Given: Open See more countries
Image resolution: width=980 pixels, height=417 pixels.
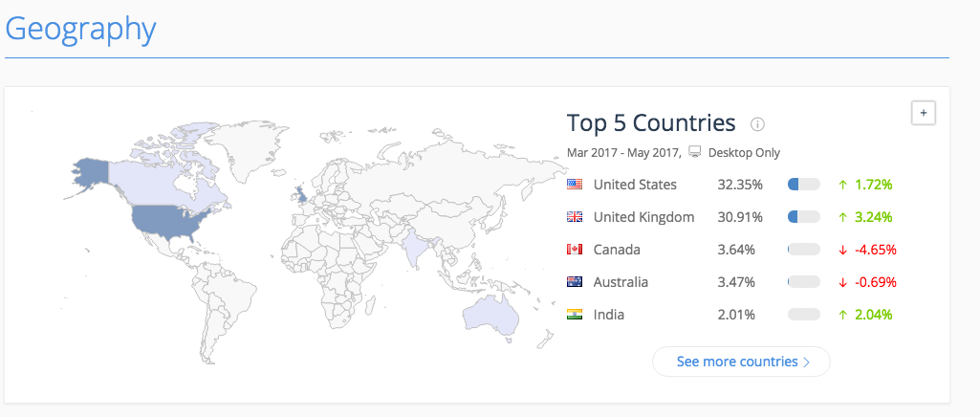Looking at the screenshot, I should 741,362.
